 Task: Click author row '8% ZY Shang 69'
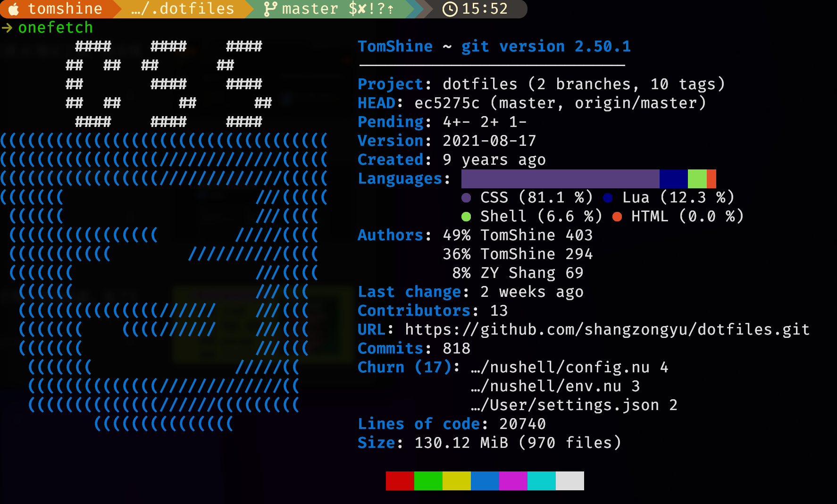(518, 273)
